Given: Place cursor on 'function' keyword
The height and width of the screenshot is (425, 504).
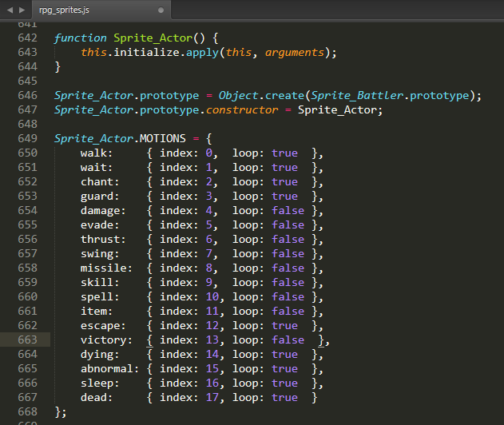Looking at the screenshot, I should tap(81, 38).
